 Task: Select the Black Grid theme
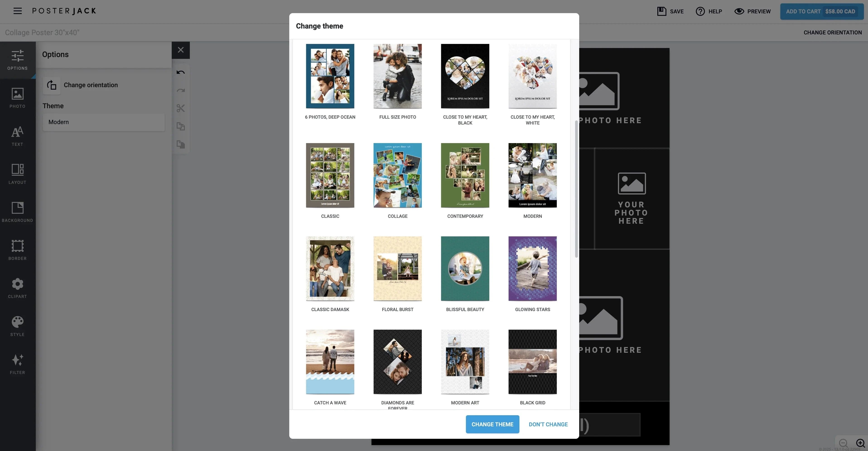pos(532,362)
